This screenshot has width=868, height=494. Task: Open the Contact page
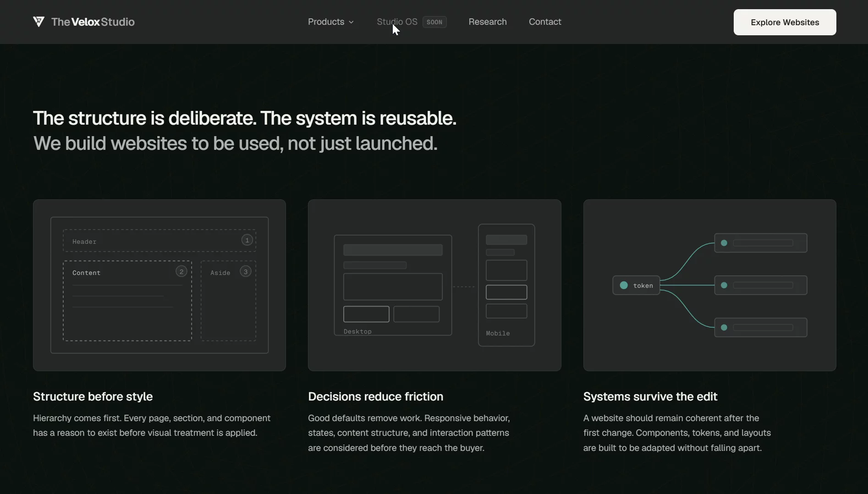(545, 22)
